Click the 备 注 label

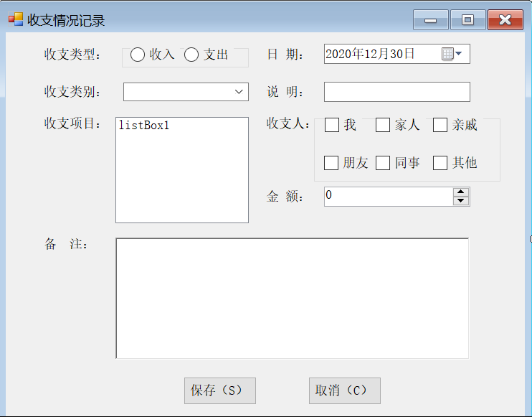pos(66,244)
